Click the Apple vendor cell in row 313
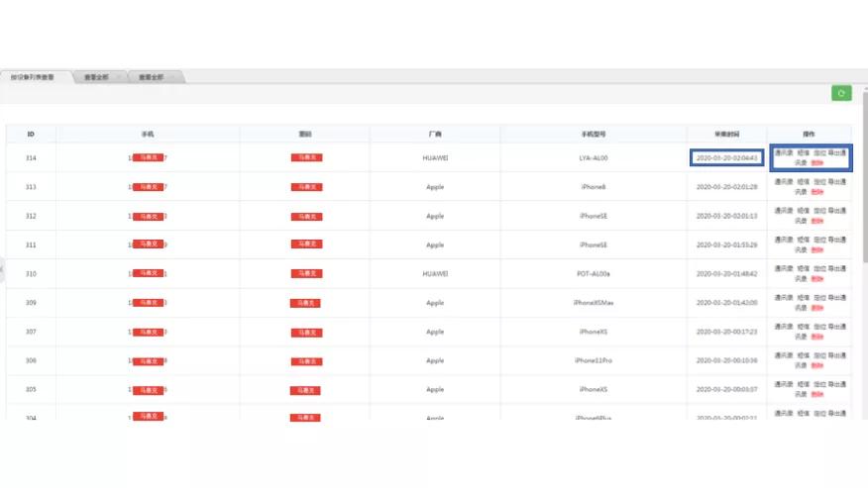 [x=435, y=187]
